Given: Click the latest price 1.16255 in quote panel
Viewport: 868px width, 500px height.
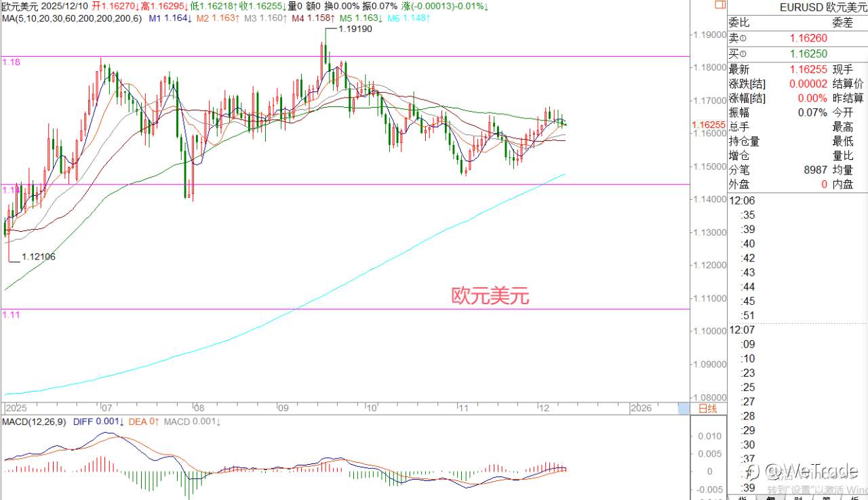Looking at the screenshot, I should point(808,69).
